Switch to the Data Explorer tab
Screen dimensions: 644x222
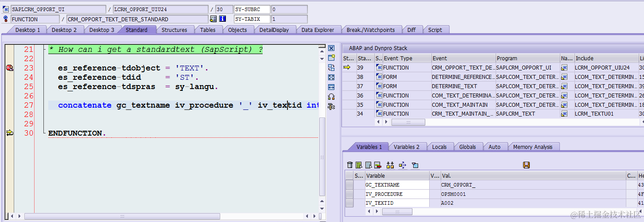click(318, 30)
